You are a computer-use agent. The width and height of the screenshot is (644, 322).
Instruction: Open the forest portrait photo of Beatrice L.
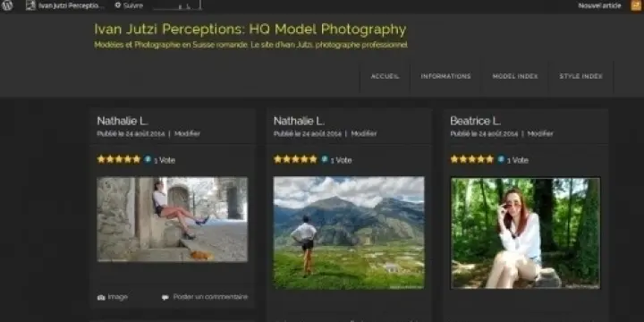[x=525, y=233]
